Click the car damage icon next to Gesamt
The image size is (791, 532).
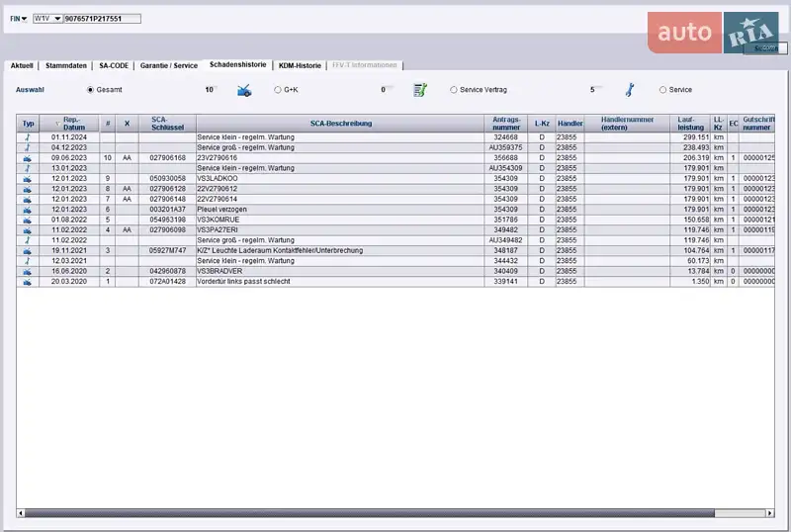243,90
